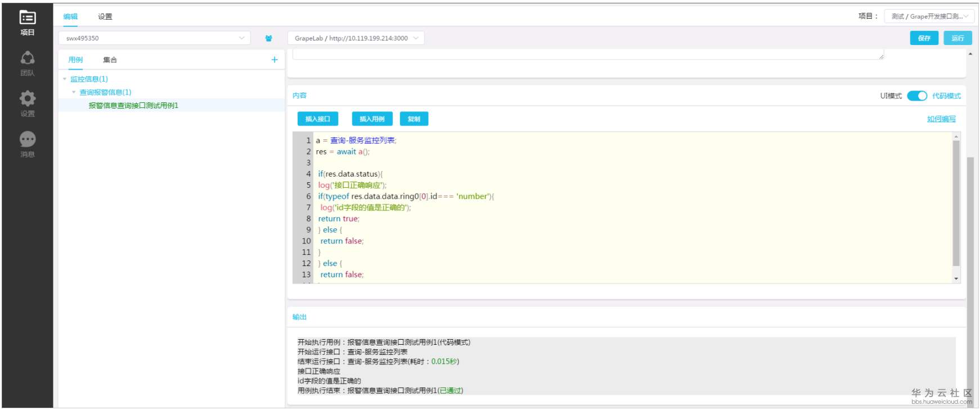Click the code editor scroll down arrow
This screenshot has height=410, width=980.
(x=956, y=278)
